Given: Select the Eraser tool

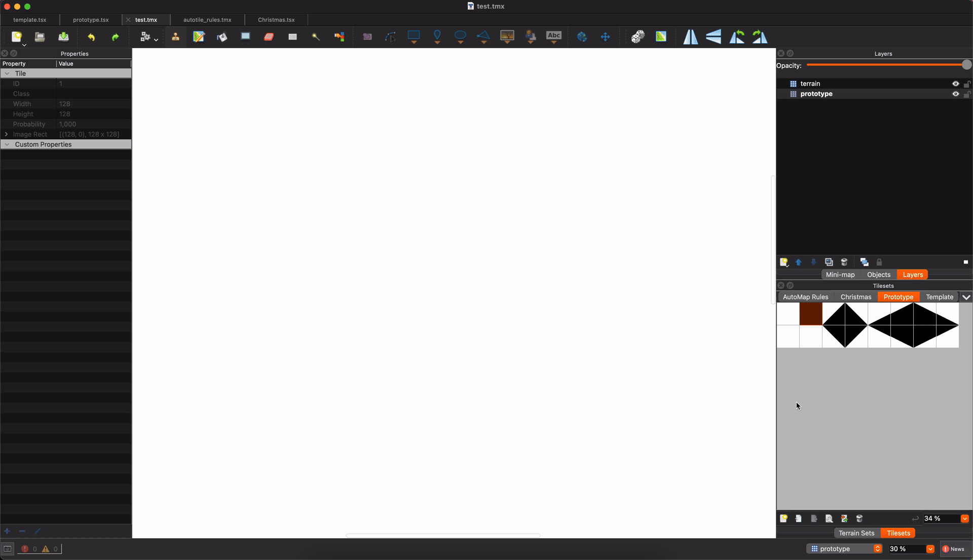Looking at the screenshot, I should coord(269,36).
